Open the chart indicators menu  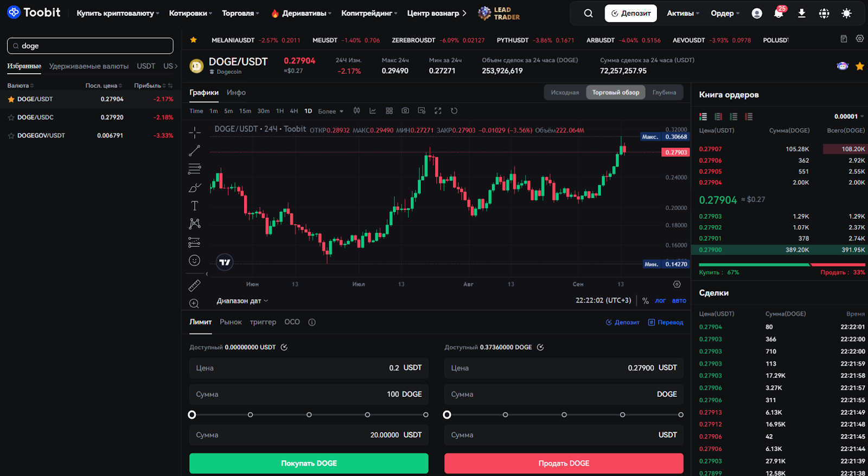pos(373,111)
